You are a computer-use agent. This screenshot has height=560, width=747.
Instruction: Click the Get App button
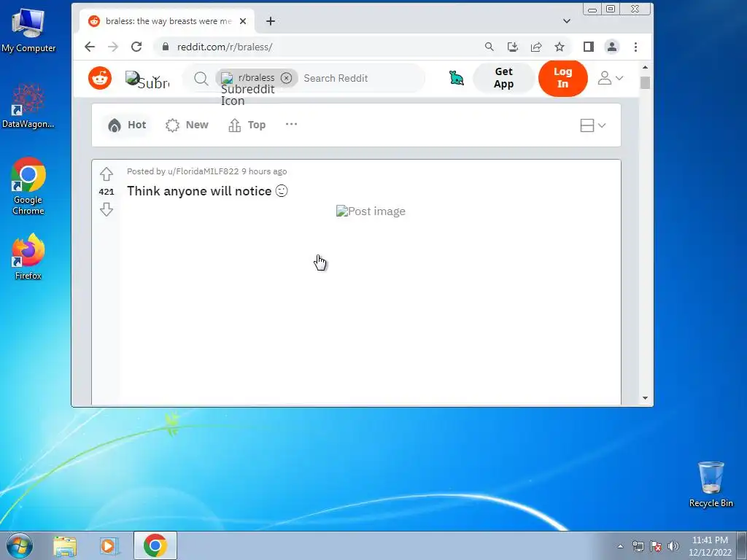click(x=503, y=77)
